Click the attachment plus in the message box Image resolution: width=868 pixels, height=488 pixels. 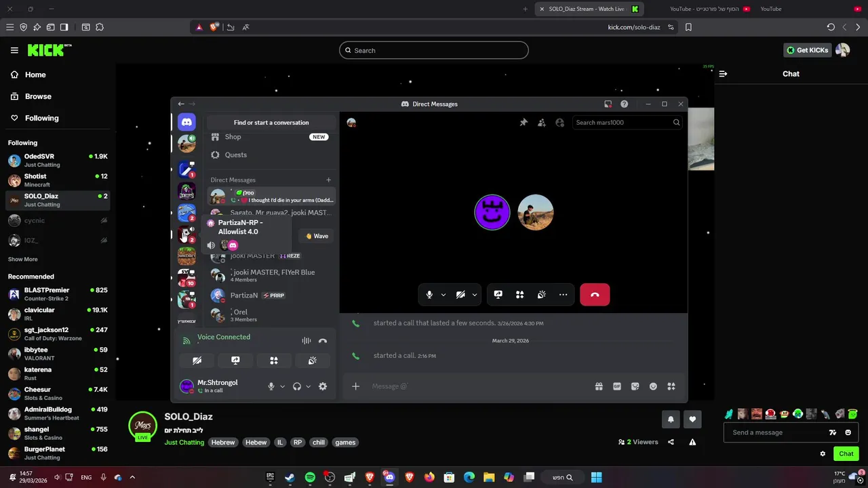[x=355, y=386]
